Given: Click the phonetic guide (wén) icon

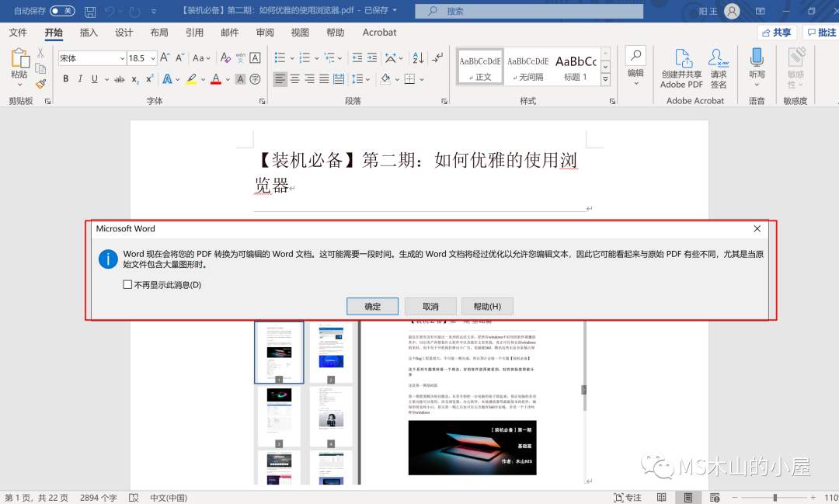Looking at the screenshot, I should 240,57.
